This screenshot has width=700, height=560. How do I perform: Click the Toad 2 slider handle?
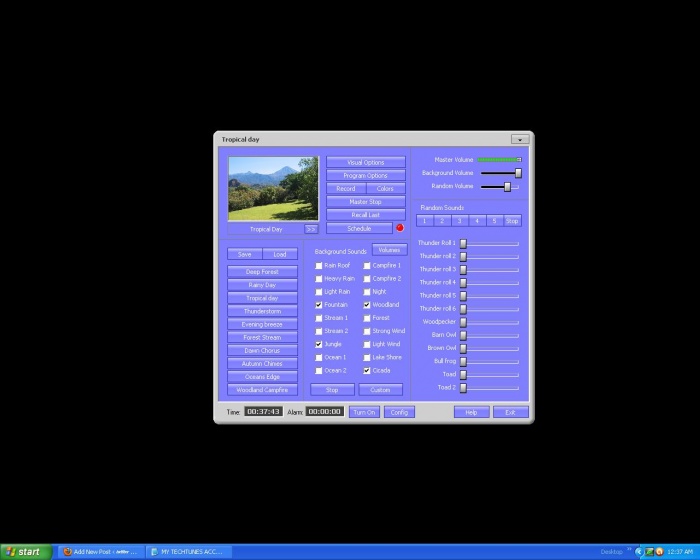(463, 388)
